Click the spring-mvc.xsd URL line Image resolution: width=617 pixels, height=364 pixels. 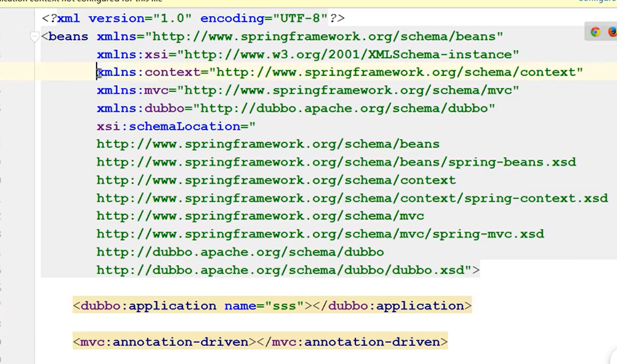tap(320, 234)
